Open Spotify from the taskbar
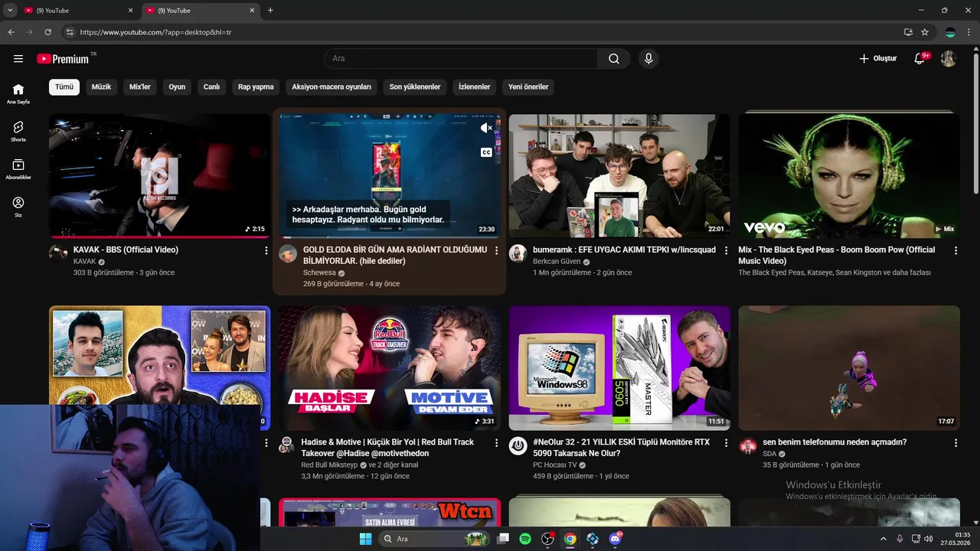980x551 pixels. (x=525, y=539)
